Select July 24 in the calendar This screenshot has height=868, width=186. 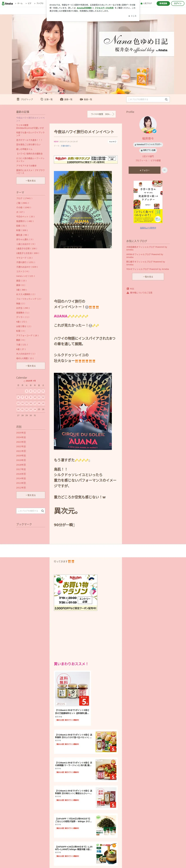click(35, 409)
